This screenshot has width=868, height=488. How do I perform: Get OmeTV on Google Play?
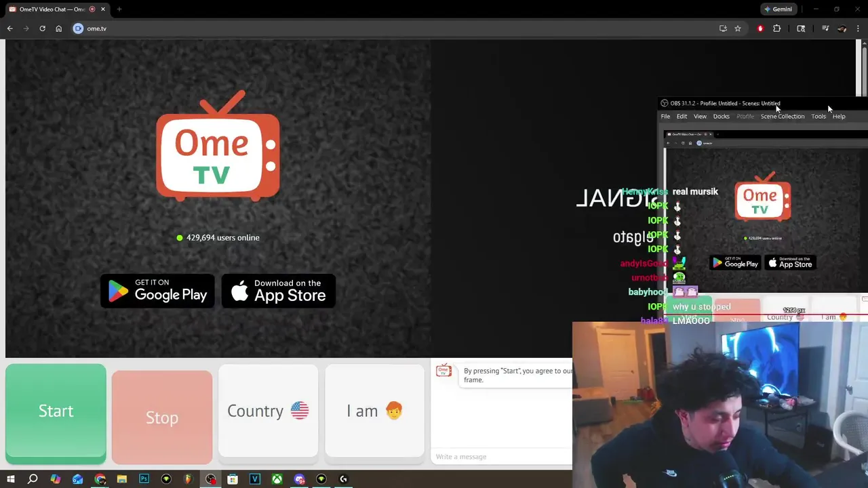(x=157, y=291)
